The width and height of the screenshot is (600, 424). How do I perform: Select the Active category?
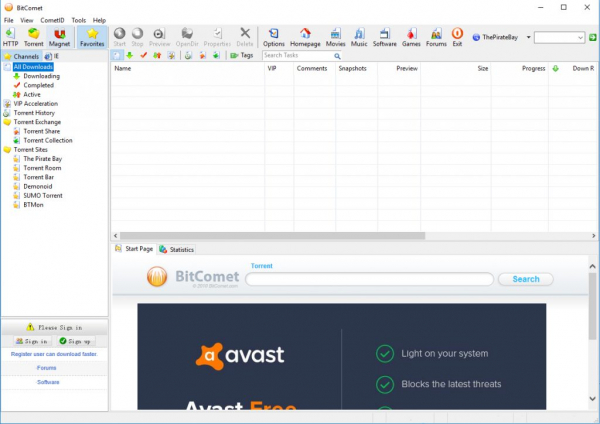coord(32,95)
